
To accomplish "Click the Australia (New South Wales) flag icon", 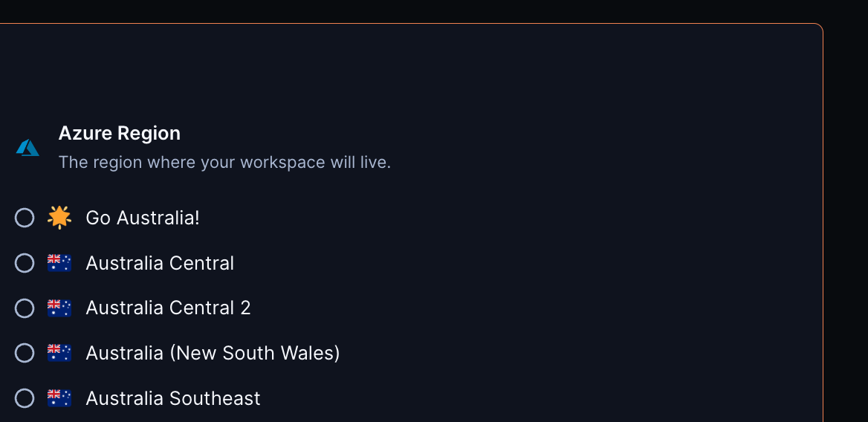I will (59, 353).
